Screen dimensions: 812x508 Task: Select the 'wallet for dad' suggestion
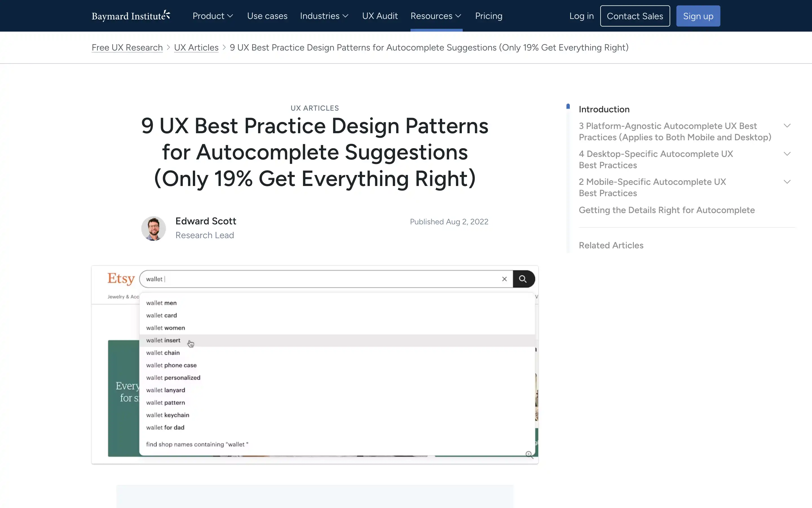click(337, 427)
